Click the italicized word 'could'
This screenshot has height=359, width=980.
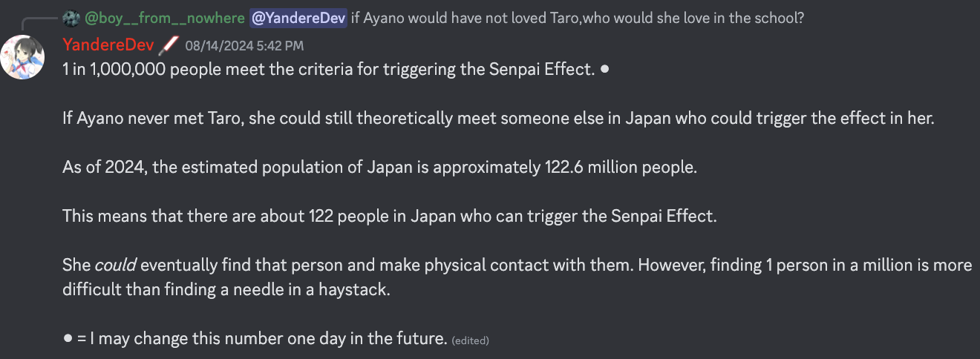point(117,265)
